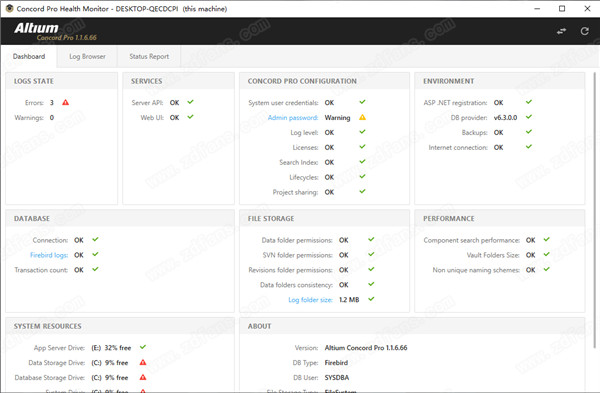The image size is (600, 393).
Task: Click the check icon for Internet connection
Action: point(529,147)
